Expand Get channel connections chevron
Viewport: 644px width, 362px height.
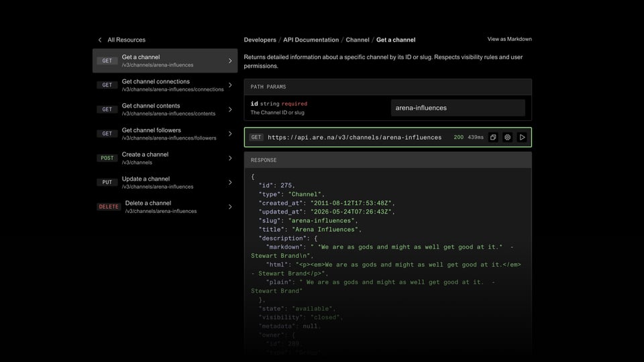tap(230, 85)
